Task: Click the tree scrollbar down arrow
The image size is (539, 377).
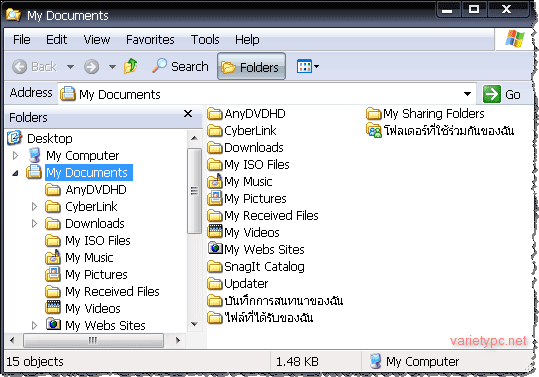Action: tap(194, 324)
